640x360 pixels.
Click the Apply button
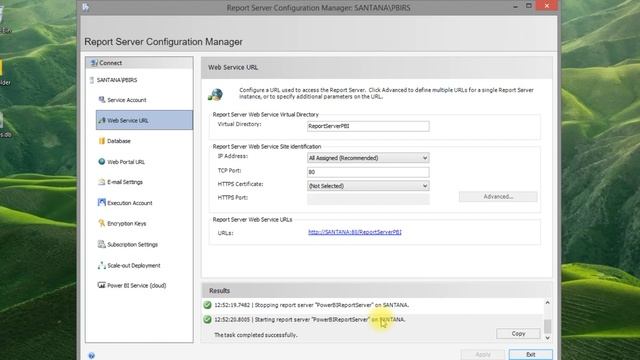(483, 354)
